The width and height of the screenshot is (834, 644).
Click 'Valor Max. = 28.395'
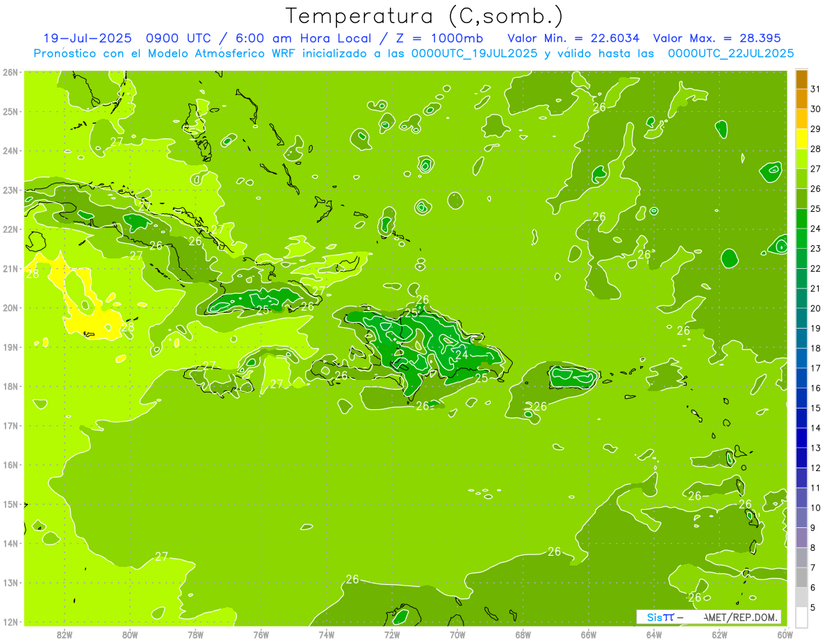(x=717, y=38)
